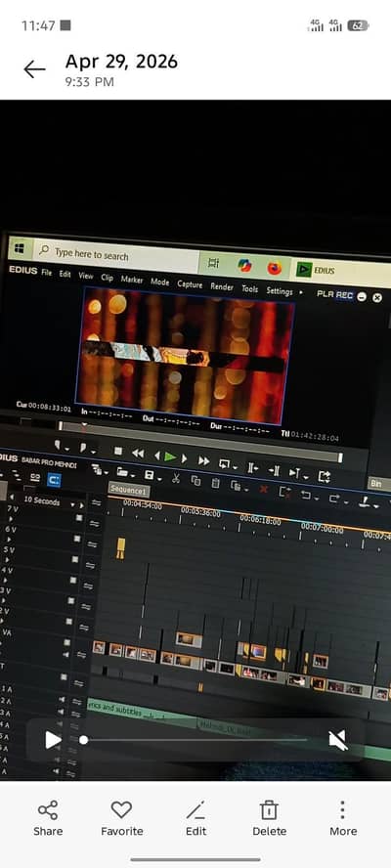
Task: Open the EDIUS Edit menu
Action: coord(65,274)
